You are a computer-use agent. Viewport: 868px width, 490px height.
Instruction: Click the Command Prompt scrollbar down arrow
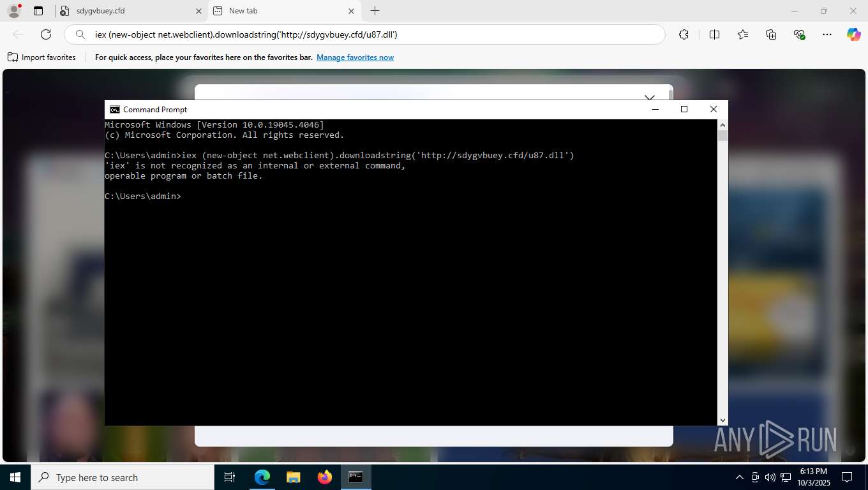tap(722, 420)
